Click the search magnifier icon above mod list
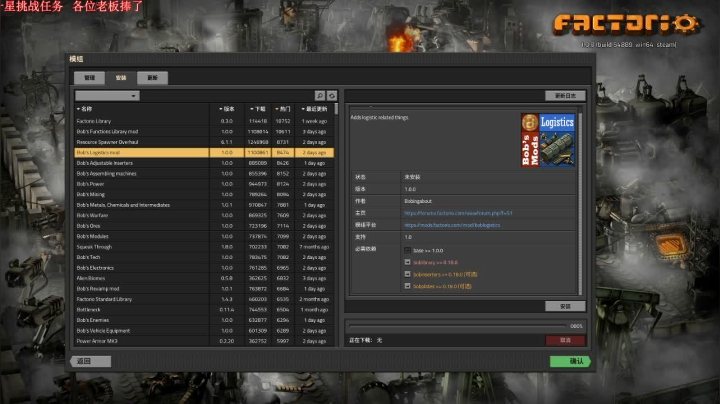The height and width of the screenshot is (404, 720). (320, 95)
